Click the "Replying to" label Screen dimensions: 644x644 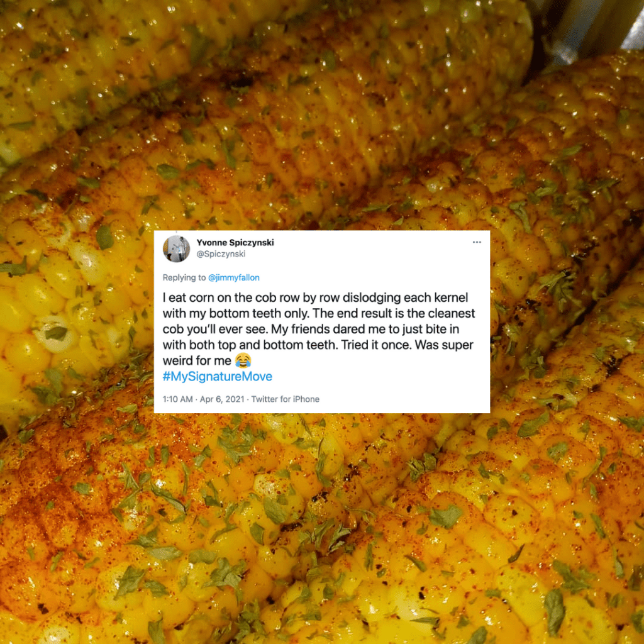click(184, 277)
